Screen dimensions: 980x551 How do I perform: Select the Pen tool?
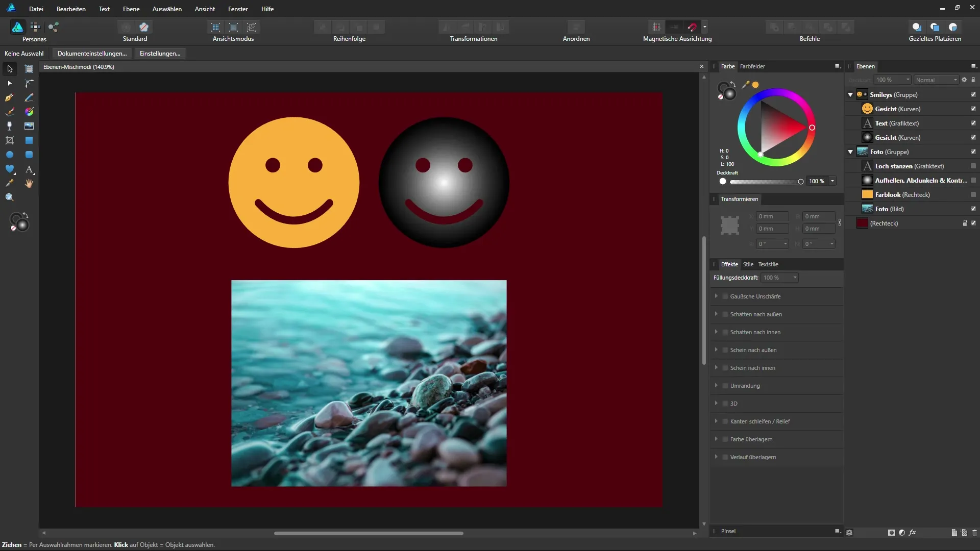10,97
